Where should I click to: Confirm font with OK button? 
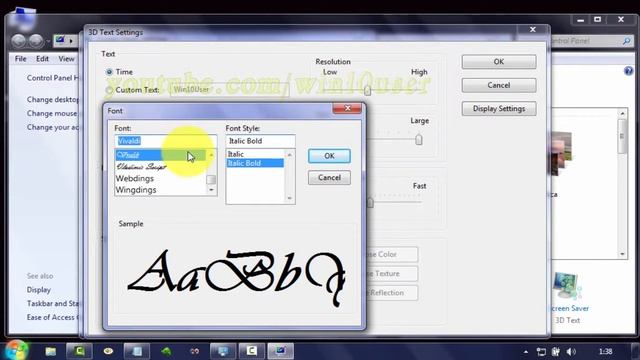pyautogui.click(x=329, y=156)
